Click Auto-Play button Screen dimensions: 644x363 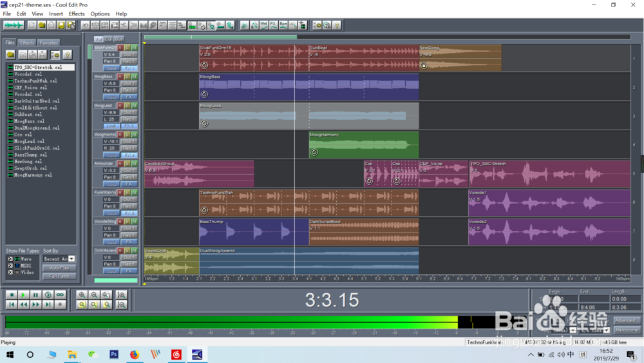click(x=59, y=268)
